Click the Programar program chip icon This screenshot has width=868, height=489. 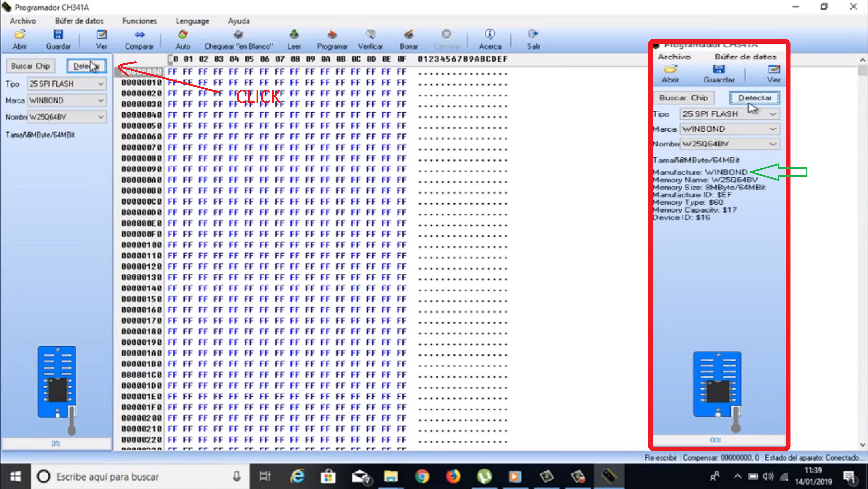332,39
